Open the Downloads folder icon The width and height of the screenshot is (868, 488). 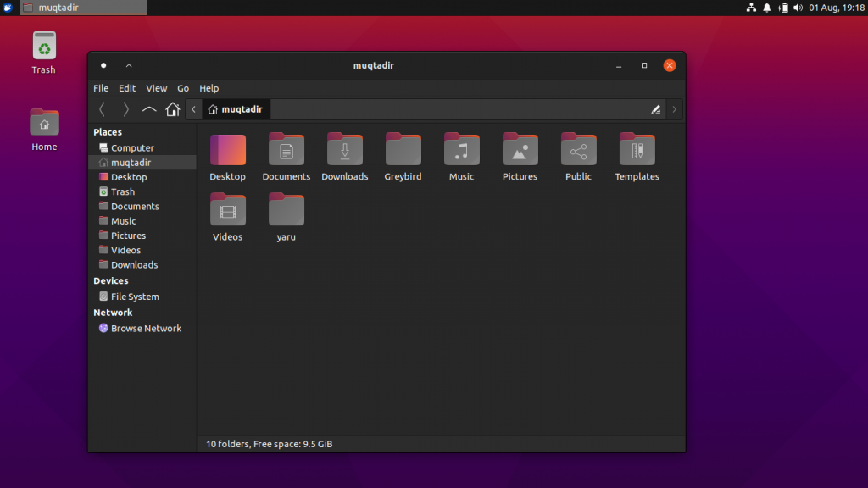point(345,150)
